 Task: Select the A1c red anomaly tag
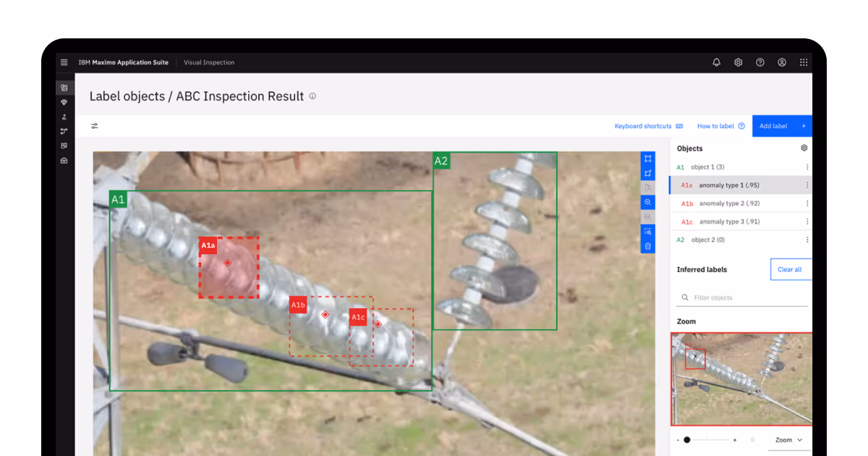point(358,317)
